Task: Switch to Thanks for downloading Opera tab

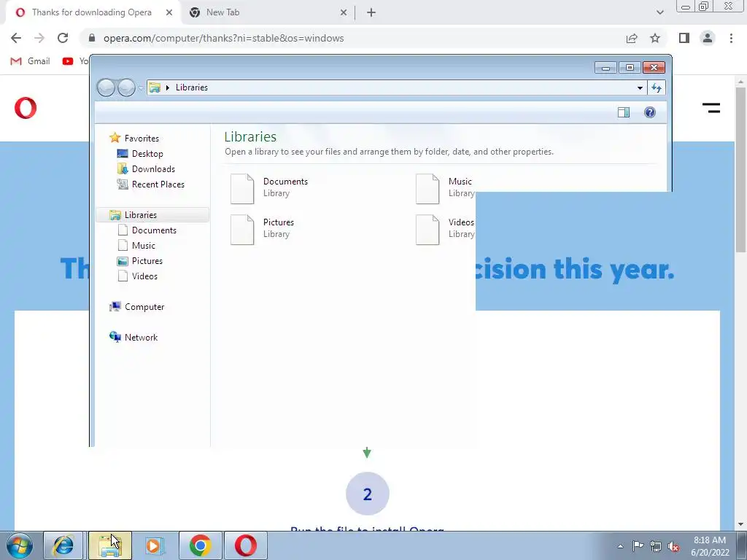Action: (91, 12)
